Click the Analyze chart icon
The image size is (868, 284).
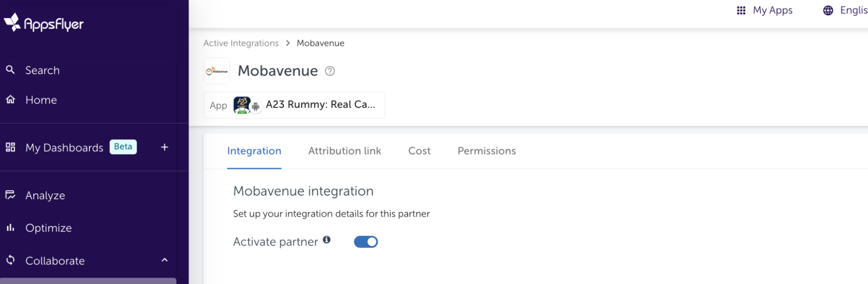tap(10, 195)
